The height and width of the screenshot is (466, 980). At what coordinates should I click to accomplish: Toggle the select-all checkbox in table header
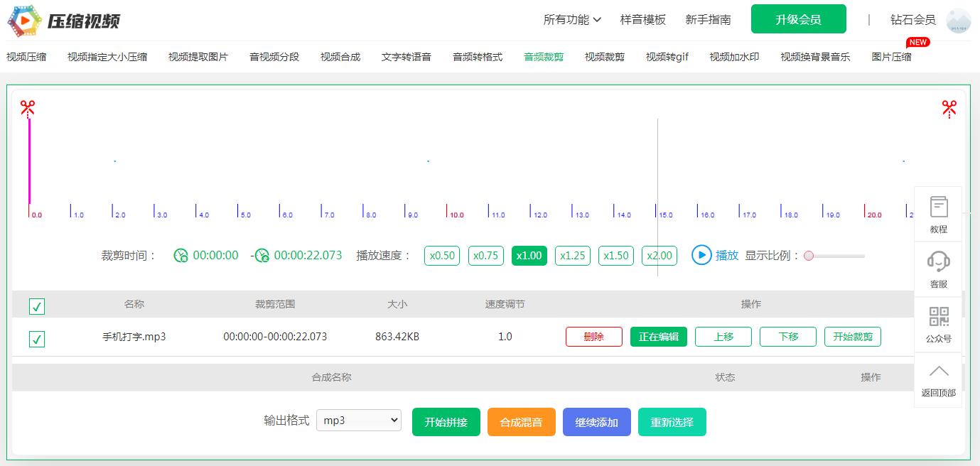point(37,306)
